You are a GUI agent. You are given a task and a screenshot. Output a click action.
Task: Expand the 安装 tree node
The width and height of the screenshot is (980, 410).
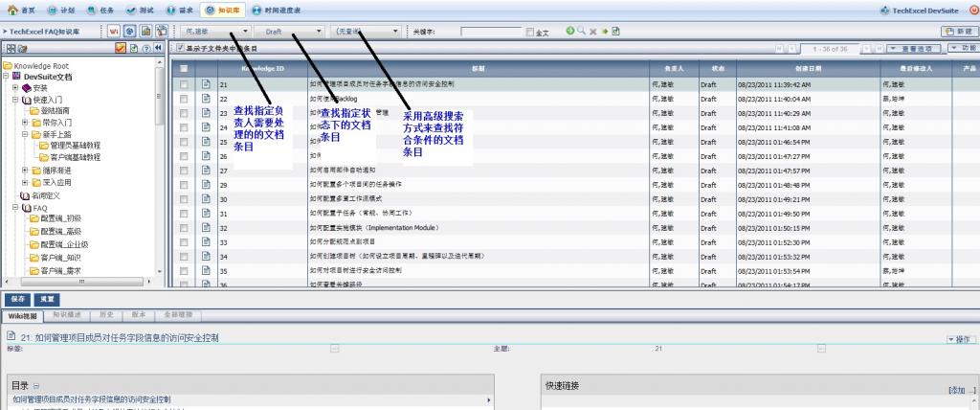15,88
